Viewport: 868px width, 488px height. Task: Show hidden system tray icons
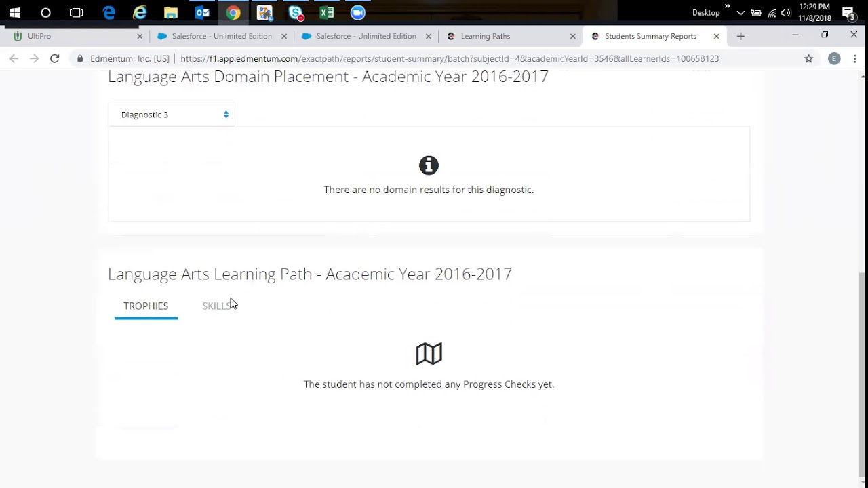coord(741,12)
